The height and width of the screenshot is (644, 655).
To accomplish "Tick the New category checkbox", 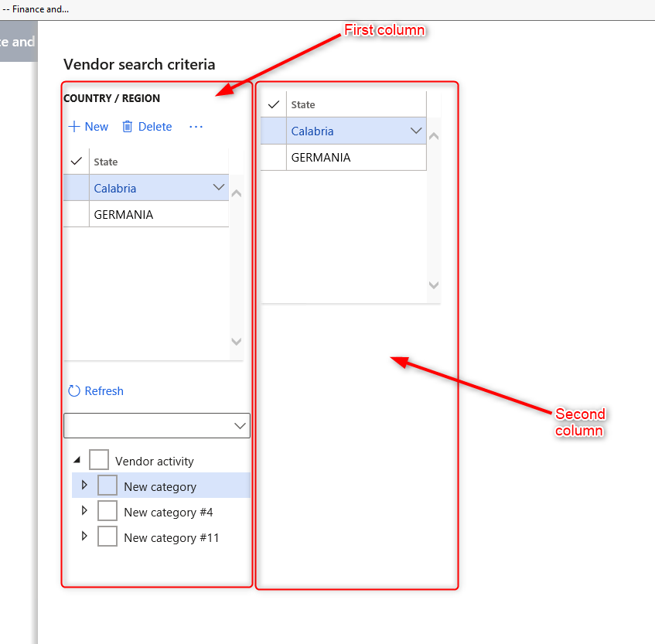I will [107, 486].
